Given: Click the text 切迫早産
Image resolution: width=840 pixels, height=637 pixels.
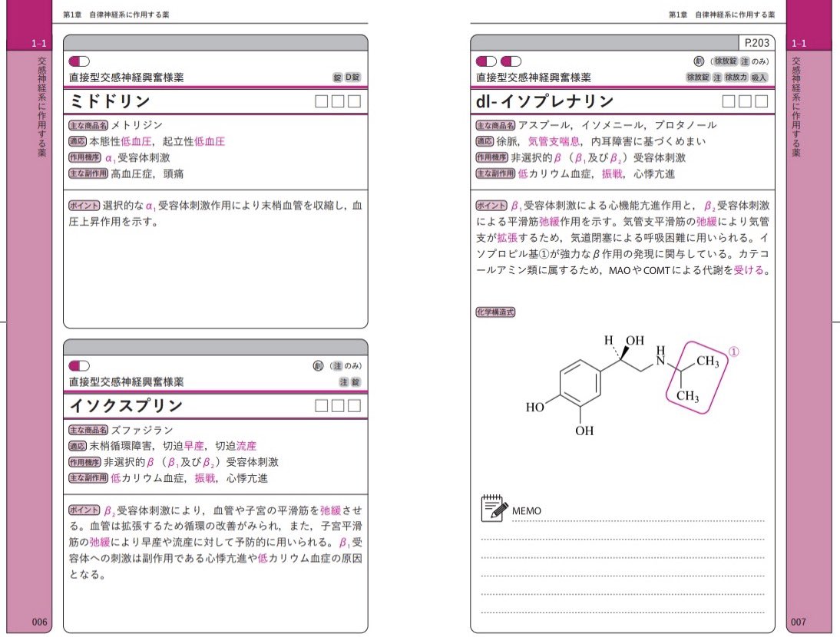Looking at the screenshot, I should [184, 446].
